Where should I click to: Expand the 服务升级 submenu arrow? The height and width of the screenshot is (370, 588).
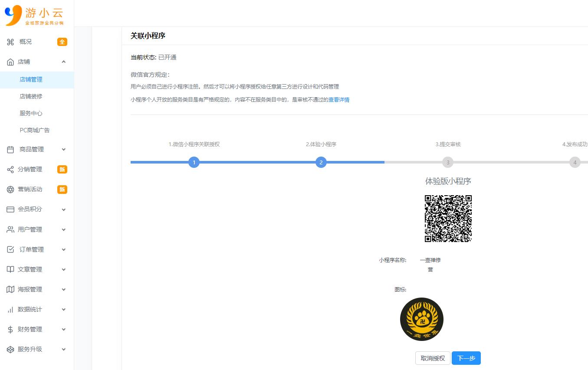64,349
